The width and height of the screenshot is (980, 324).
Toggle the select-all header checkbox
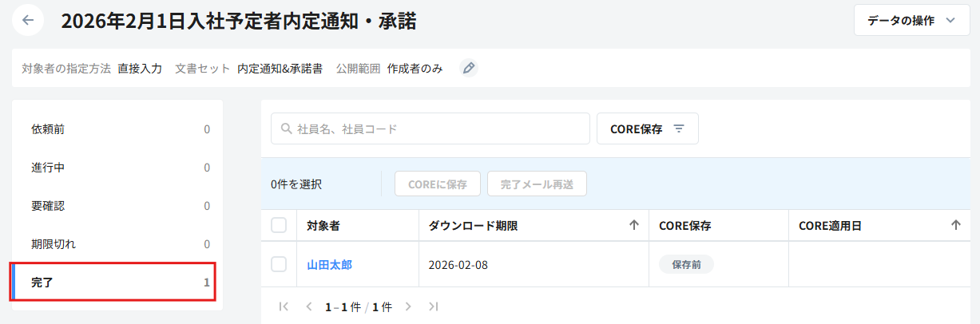pos(279,226)
